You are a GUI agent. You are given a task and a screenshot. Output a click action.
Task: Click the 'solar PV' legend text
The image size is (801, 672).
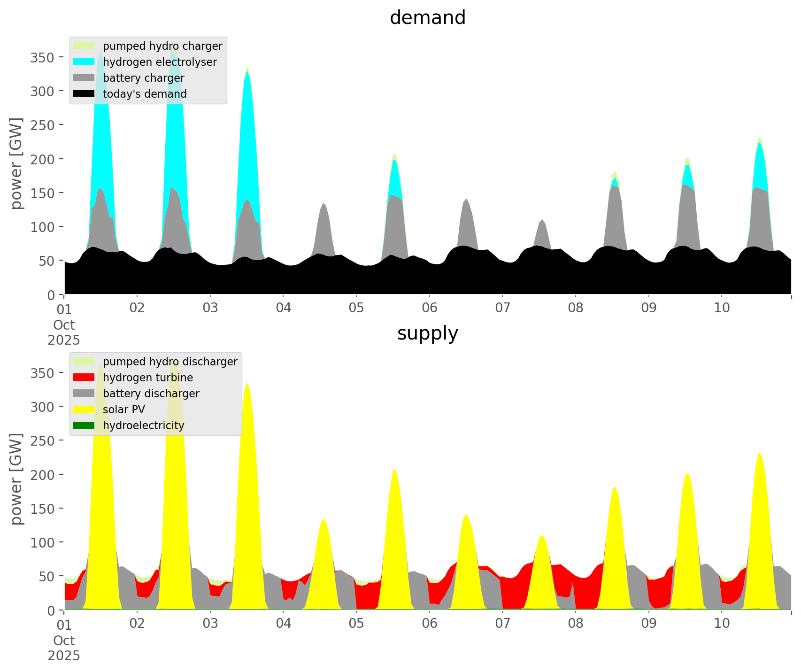tap(124, 409)
